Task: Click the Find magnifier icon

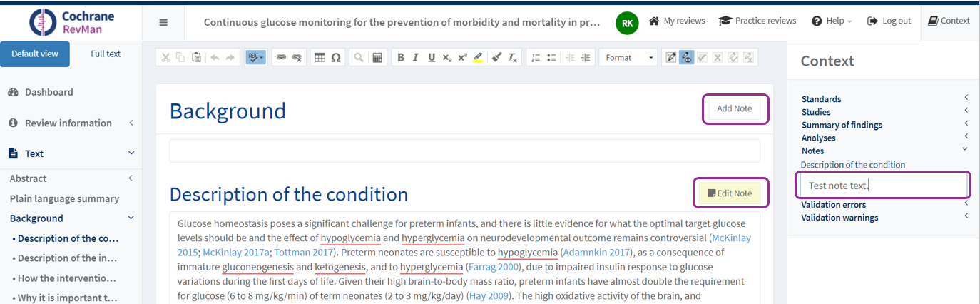Action: (x=360, y=58)
